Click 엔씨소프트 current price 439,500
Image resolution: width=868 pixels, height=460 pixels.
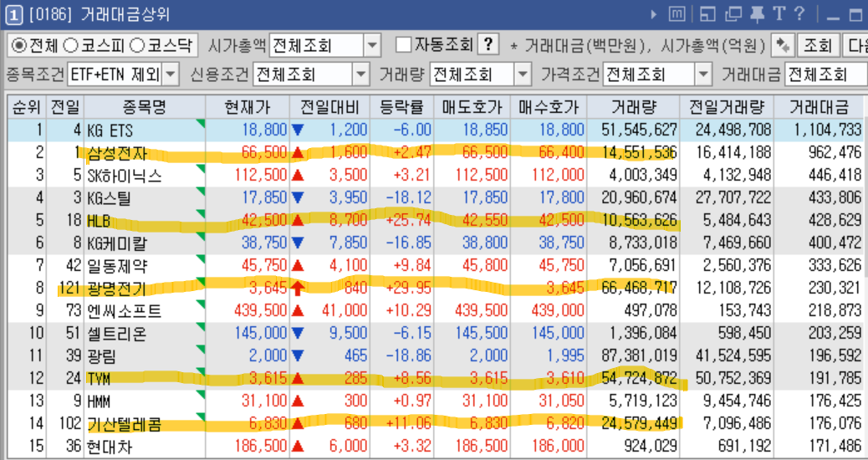[x=260, y=311]
